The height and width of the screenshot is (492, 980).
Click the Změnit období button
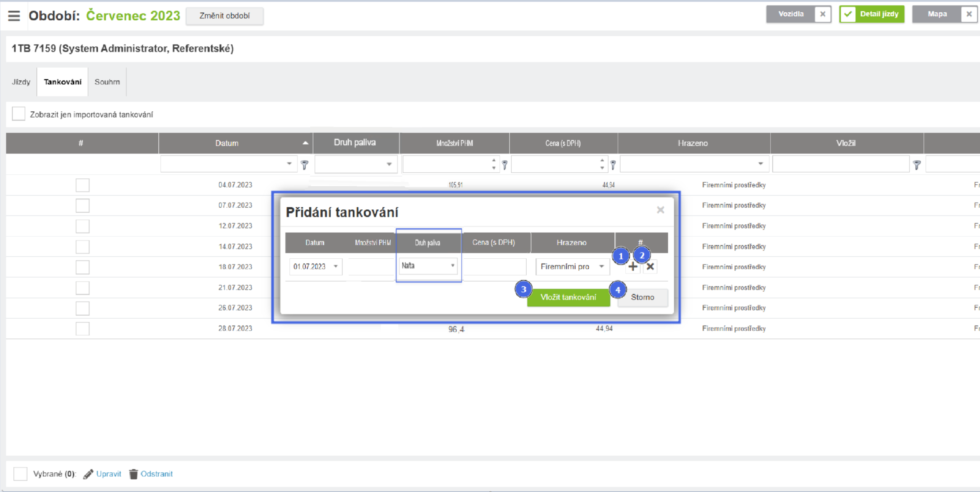point(224,16)
